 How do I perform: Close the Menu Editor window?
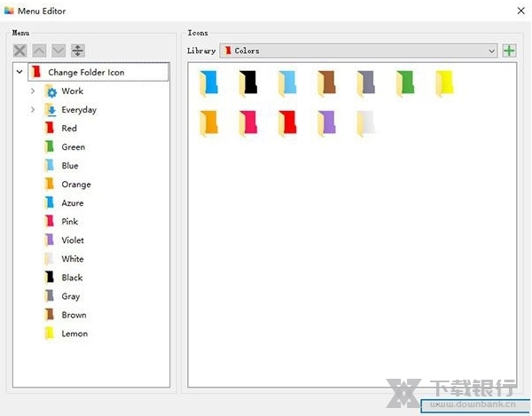[518, 11]
